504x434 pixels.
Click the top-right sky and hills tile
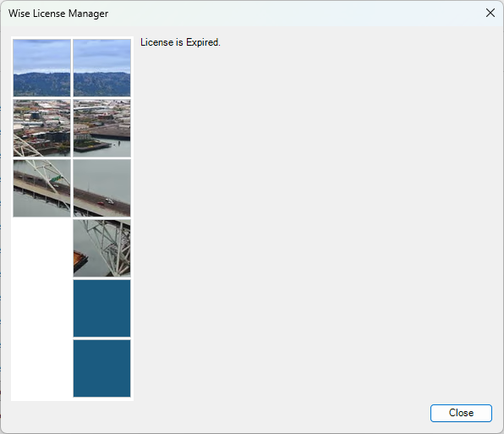coord(101,68)
